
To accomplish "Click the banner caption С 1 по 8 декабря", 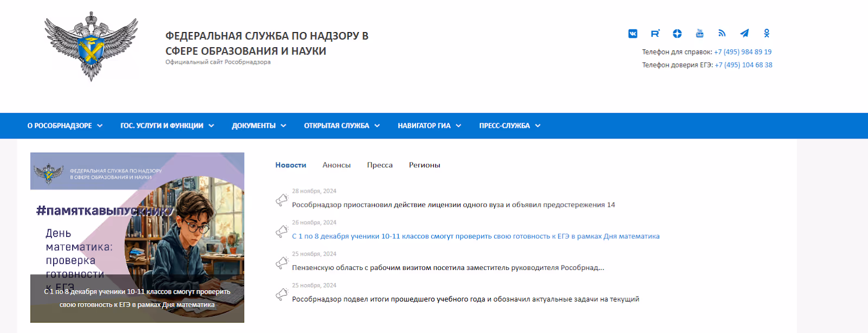I will (x=137, y=298).
